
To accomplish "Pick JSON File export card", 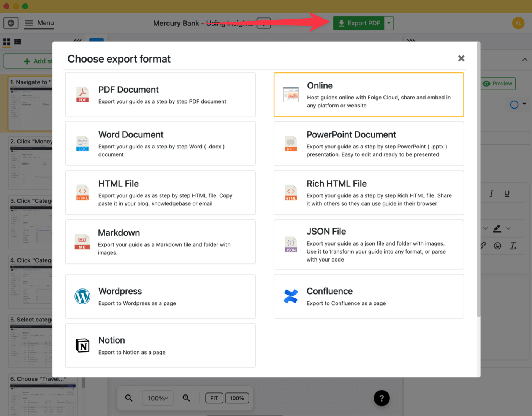I will pos(369,244).
